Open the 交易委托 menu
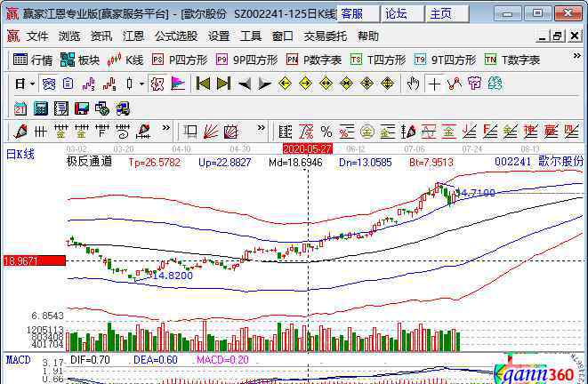 325,36
